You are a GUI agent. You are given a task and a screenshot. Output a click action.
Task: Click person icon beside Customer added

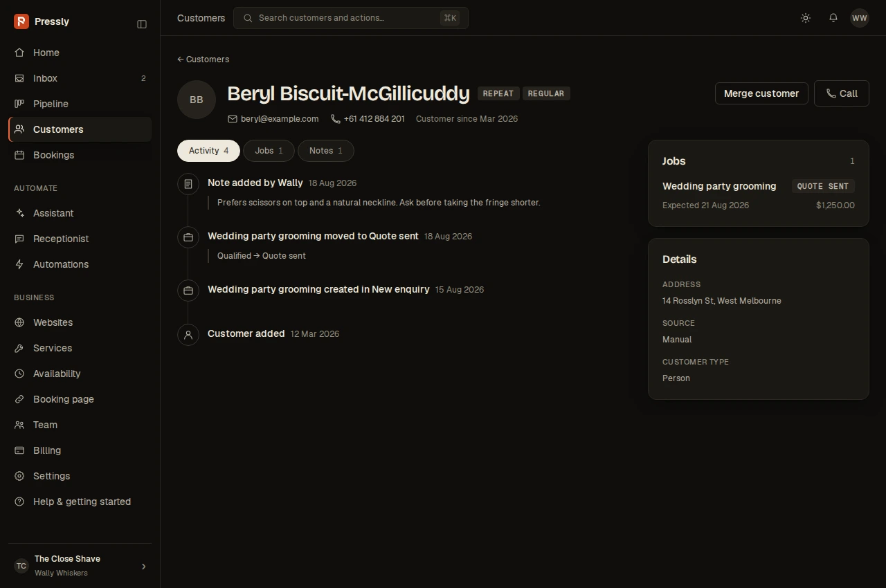pyautogui.click(x=188, y=335)
